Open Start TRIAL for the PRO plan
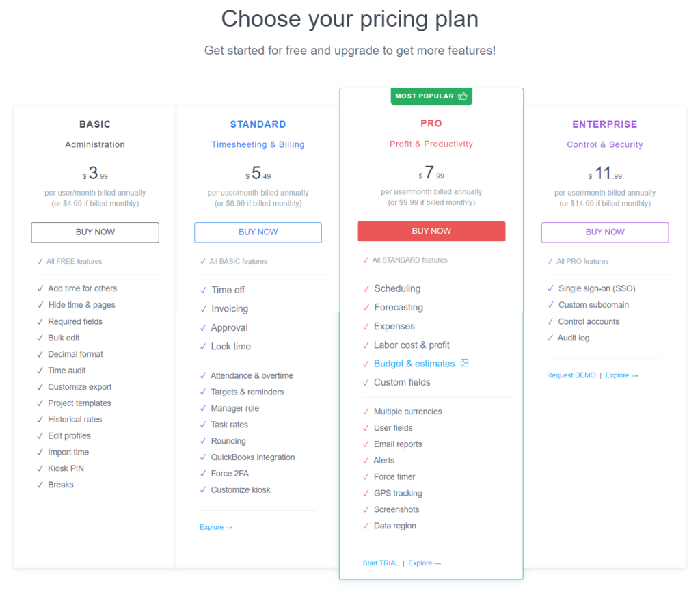 click(x=381, y=563)
